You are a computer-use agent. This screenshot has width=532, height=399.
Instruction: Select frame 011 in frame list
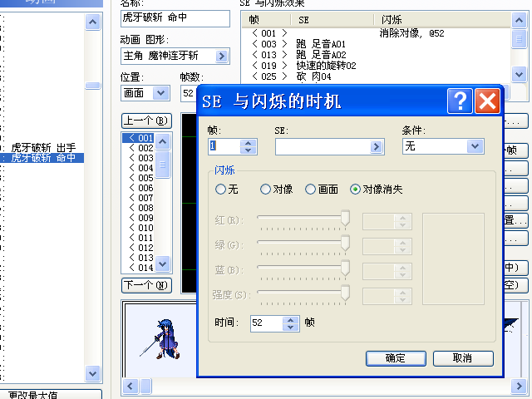(x=138, y=238)
